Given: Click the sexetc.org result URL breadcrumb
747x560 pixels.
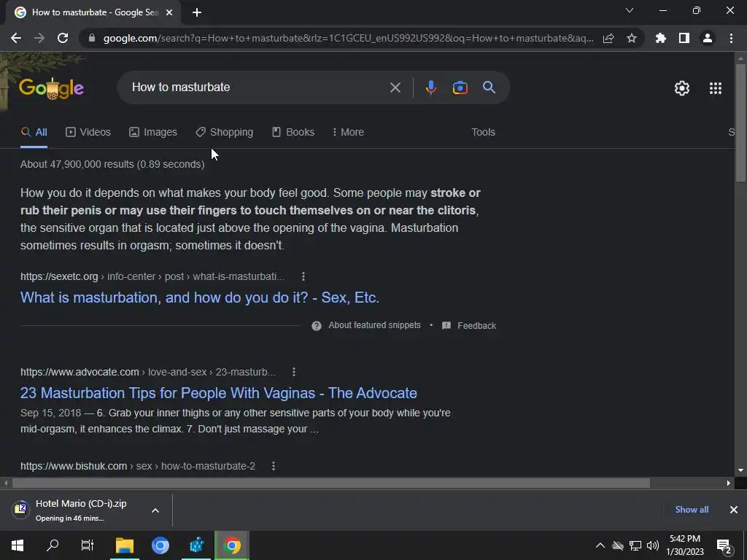Looking at the screenshot, I should pos(152,276).
